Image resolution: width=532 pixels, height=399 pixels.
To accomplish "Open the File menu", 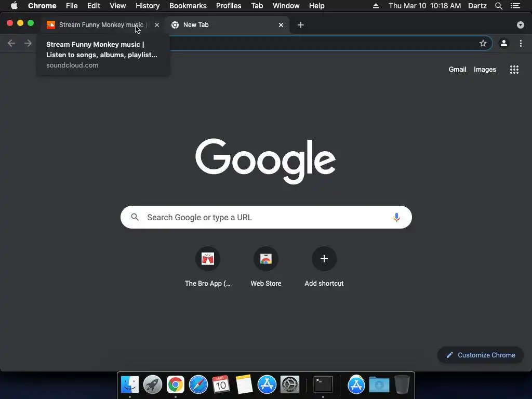I will coord(72,6).
